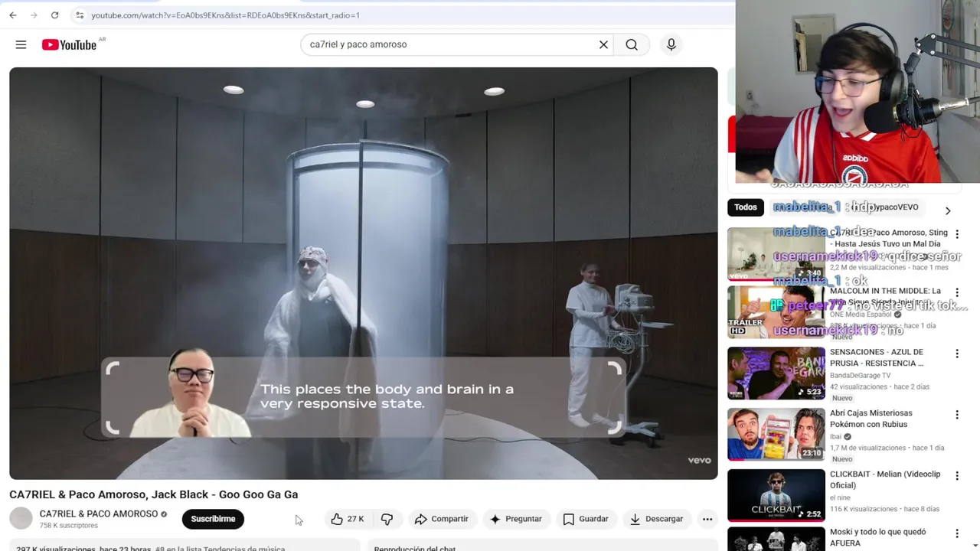Image resolution: width=980 pixels, height=551 pixels.
Task: Click the '758 K suscriptores' subscriber count
Action: tap(69, 526)
